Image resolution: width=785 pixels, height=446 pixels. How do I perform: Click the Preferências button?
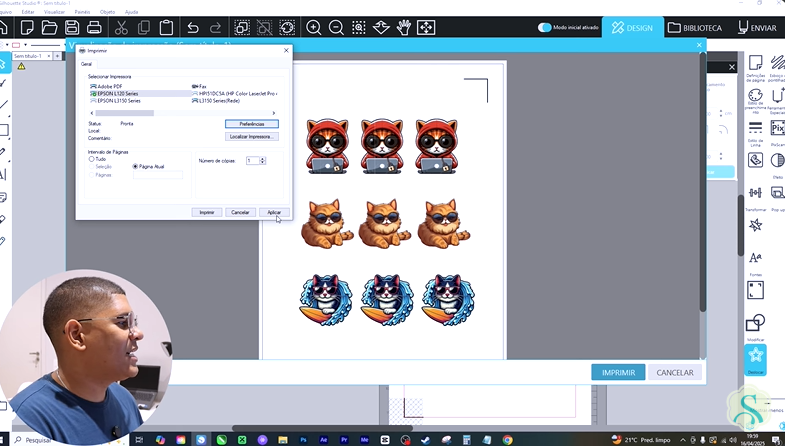[x=252, y=124]
